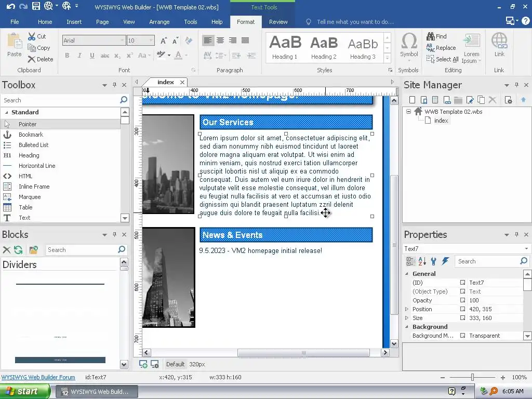Switch to the Page ribbon tab
Screen dimensions: 532x399
[102, 22]
